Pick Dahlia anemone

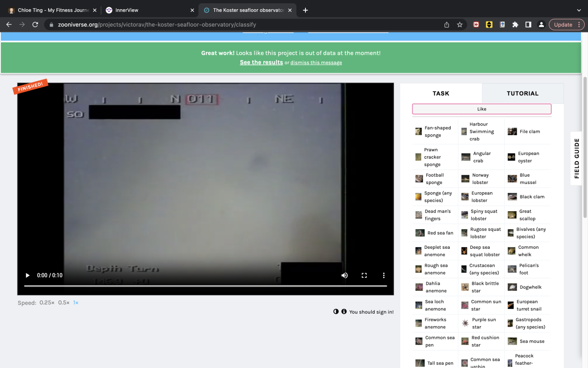pyautogui.click(x=435, y=287)
